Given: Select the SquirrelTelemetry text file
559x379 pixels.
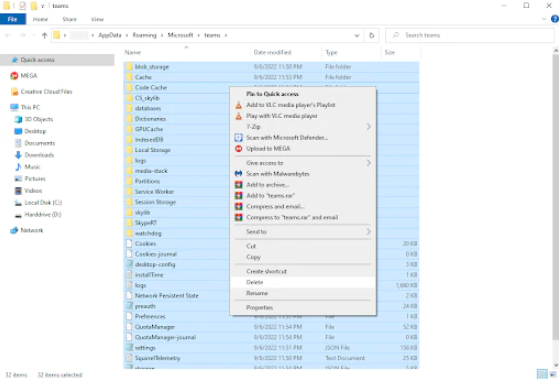Looking at the screenshot, I should pos(271,358).
